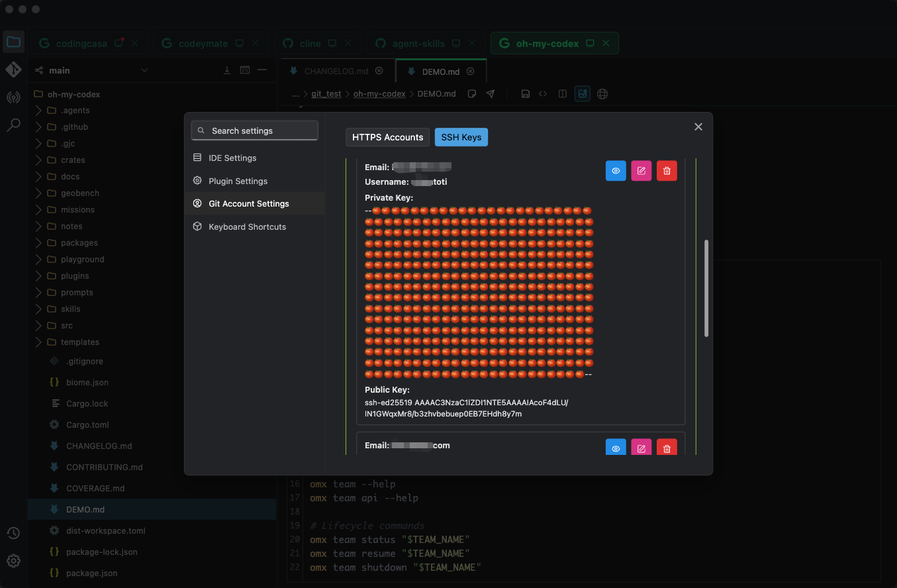Open IDE Settings in the settings menu

click(x=254, y=158)
